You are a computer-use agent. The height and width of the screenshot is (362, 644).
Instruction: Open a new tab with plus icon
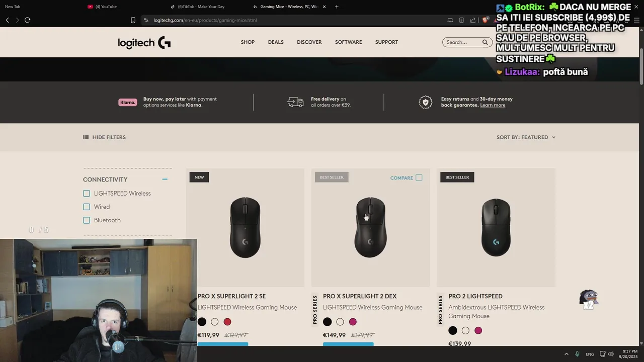(337, 7)
